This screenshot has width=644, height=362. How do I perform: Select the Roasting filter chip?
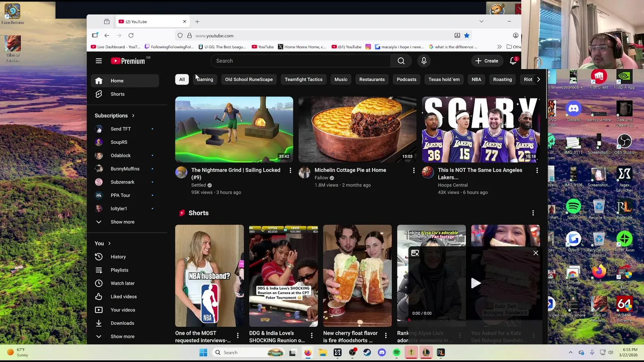pyautogui.click(x=502, y=79)
